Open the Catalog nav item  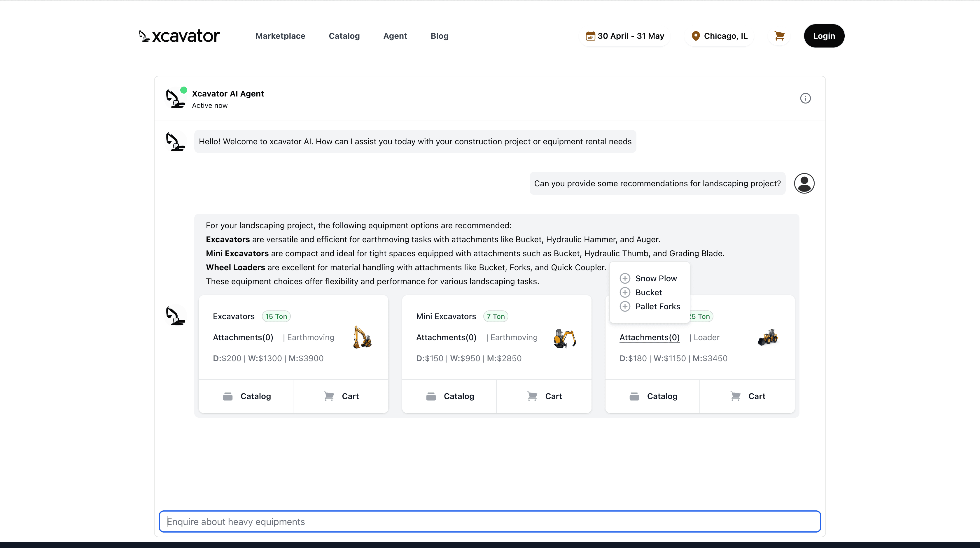point(344,36)
